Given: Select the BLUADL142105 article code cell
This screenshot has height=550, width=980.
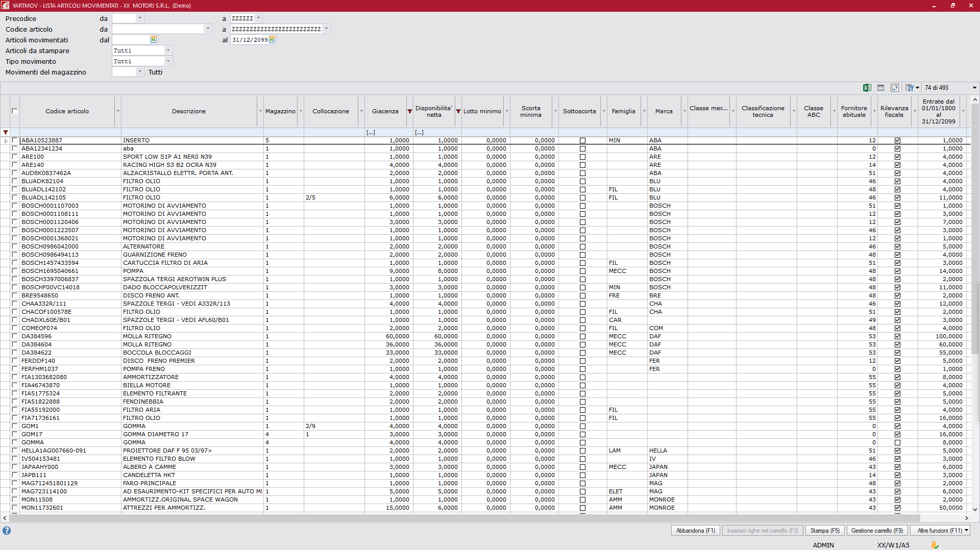Looking at the screenshot, I should point(70,197).
